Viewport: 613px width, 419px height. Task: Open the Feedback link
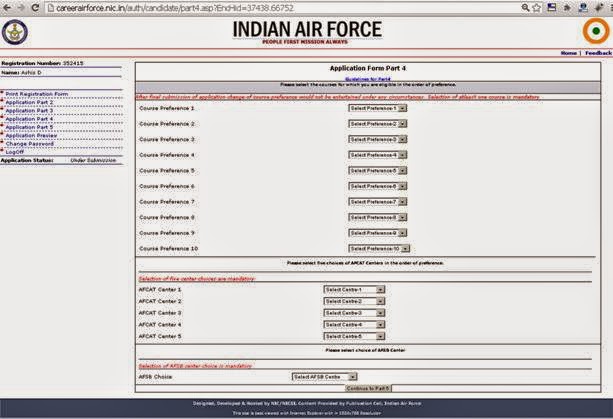point(598,53)
